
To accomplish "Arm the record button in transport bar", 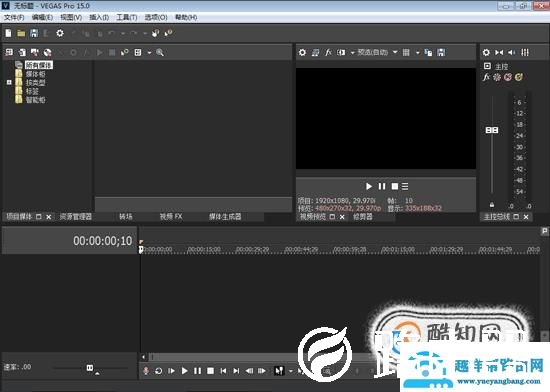I will [146, 371].
